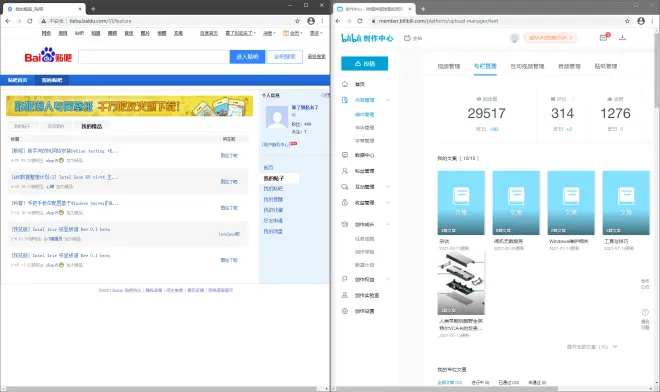Screen dimensions: 660x392
Task: Open the Tieba post mentioning Intel Xeon E5 v1-v4
Action: (x=65, y=177)
